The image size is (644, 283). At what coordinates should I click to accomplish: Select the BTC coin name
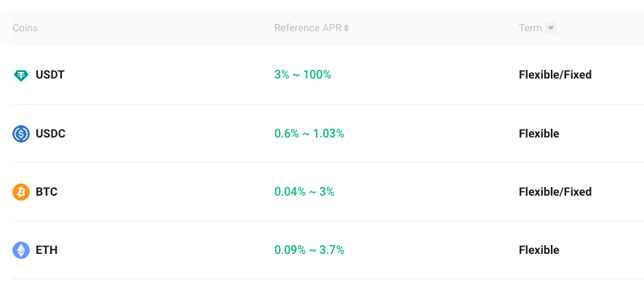(47, 192)
